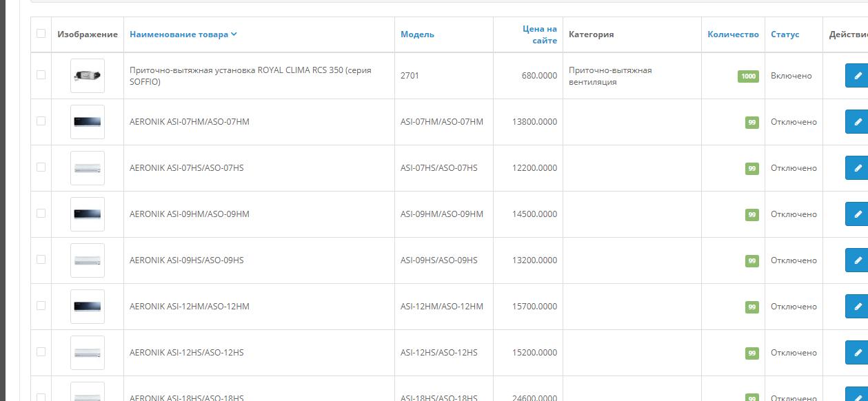Click product name Приточно-вытяжная установка ROYAL CLIMA
Screen dimensions: 868x401
[250, 76]
